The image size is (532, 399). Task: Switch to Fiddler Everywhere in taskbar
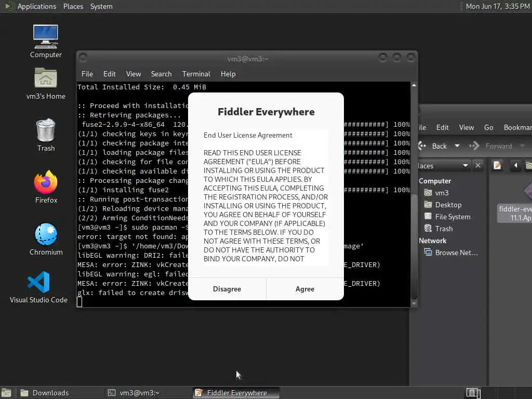pyautogui.click(x=236, y=393)
